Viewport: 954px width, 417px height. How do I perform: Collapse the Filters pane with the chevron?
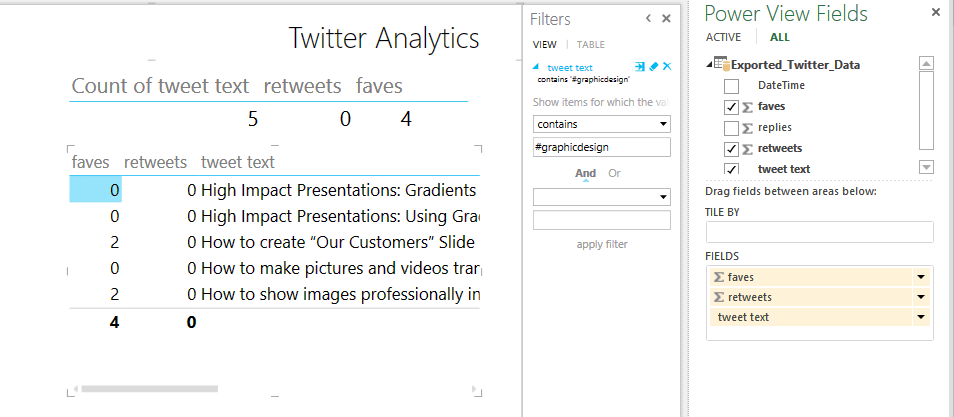coord(648,19)
